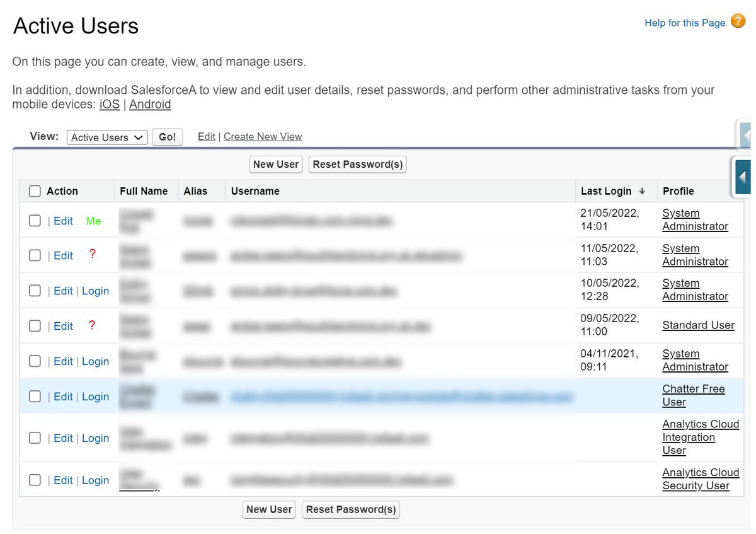Click the 21/05/2022, 14:01 last login cell
756x534 pixels.
click(x=610, y=220)
